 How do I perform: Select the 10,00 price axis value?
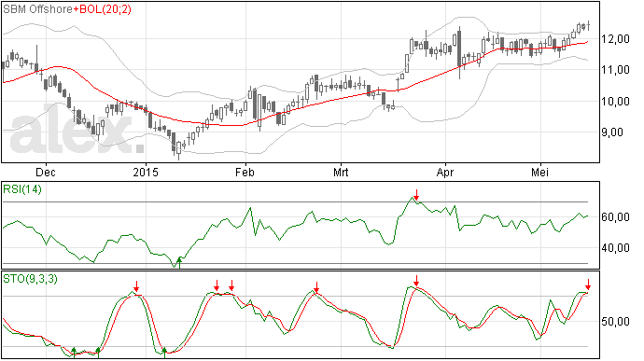tap(615, 102)
